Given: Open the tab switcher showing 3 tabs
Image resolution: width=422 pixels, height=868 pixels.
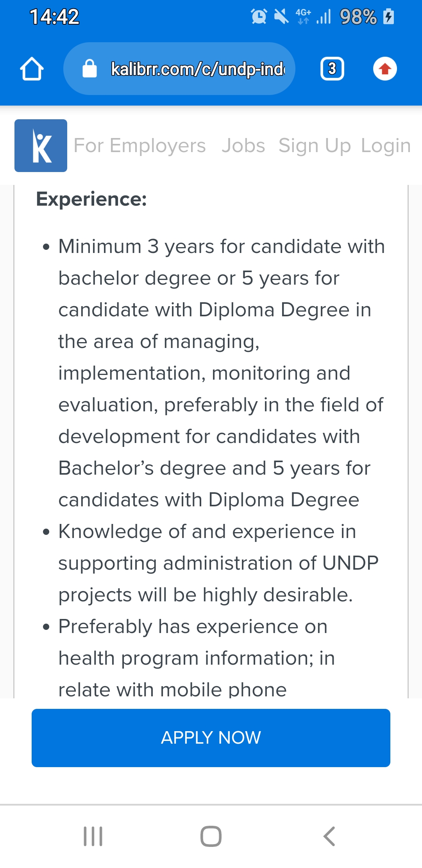Looking at the screenshot, I should (x=332, y=69).
